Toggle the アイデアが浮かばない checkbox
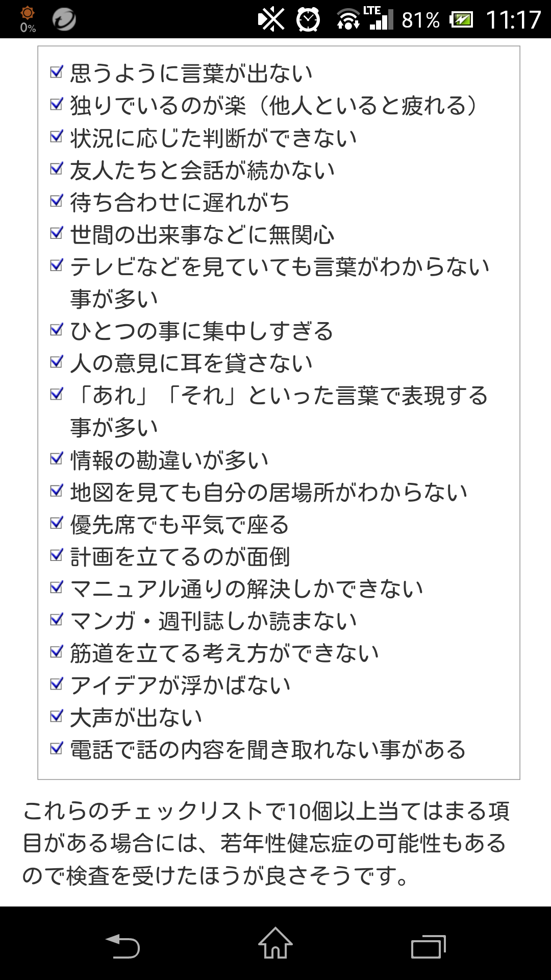 [57, 684]
